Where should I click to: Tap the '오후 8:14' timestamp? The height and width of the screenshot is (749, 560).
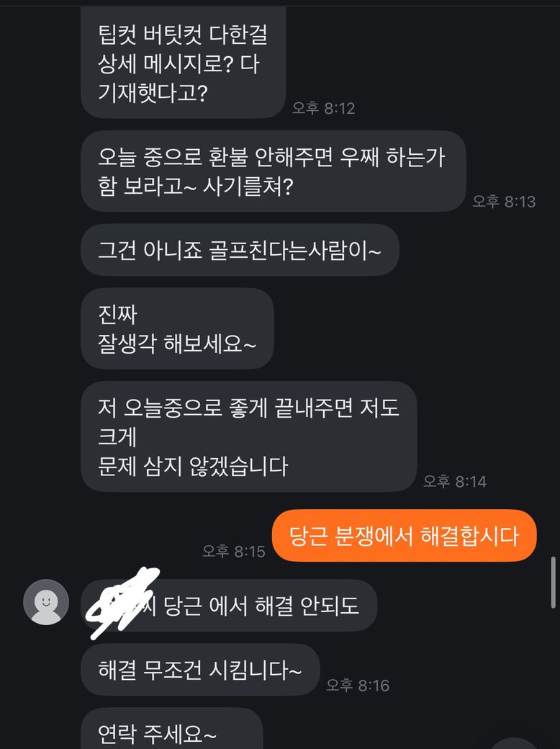tap(455, 482)
